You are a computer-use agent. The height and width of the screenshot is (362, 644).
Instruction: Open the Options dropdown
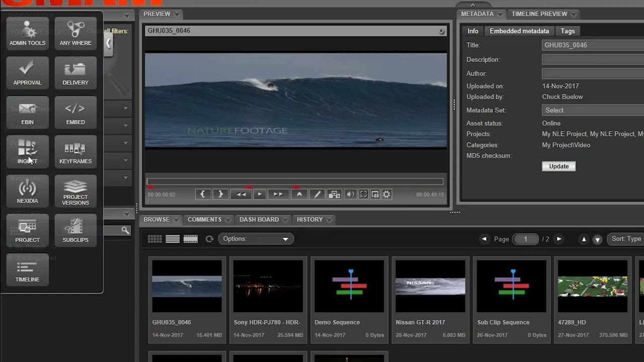256,239
